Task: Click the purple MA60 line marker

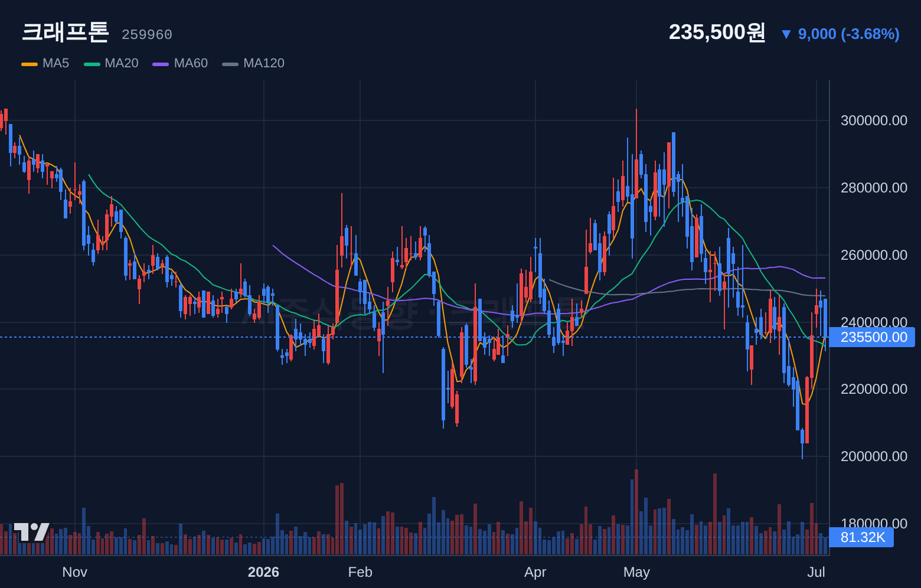Action: click(x=161, y=64)
